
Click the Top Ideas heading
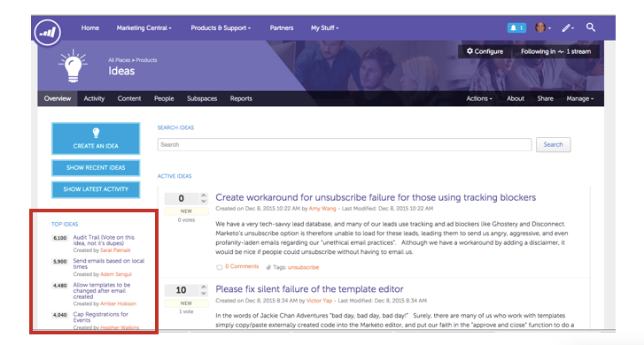click(x=65, y=224)
